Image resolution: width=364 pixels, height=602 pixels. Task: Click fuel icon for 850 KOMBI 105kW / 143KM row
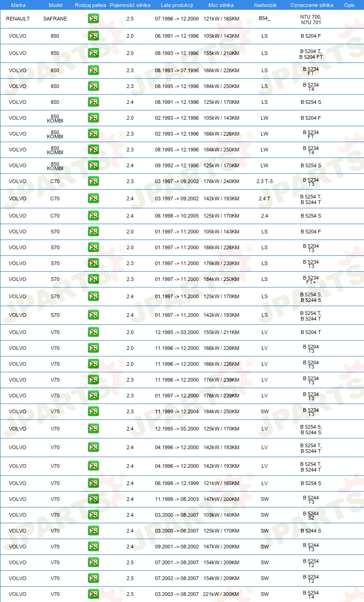point(93,118)
